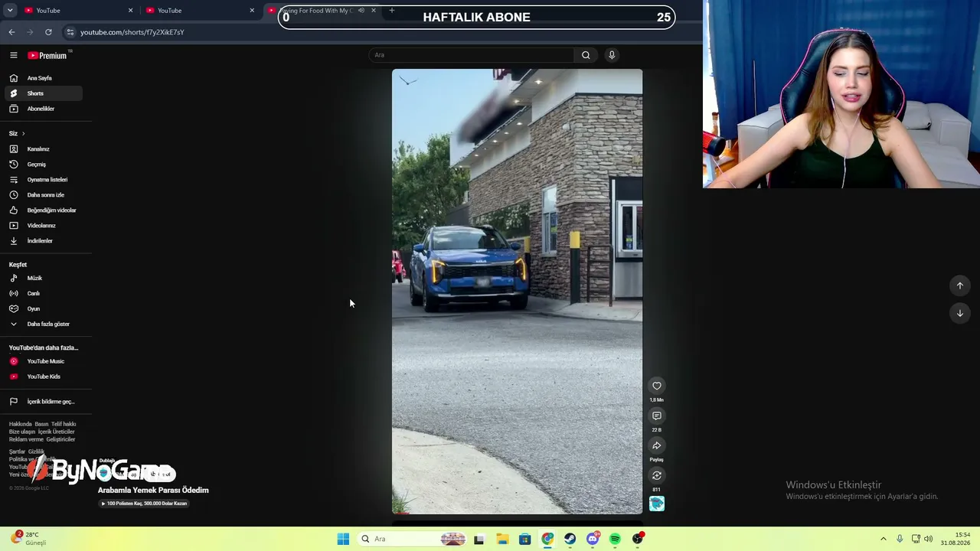Open İndirilenler downloads page
The height and width of the screenshot is (551, 980).
point(43,241)
